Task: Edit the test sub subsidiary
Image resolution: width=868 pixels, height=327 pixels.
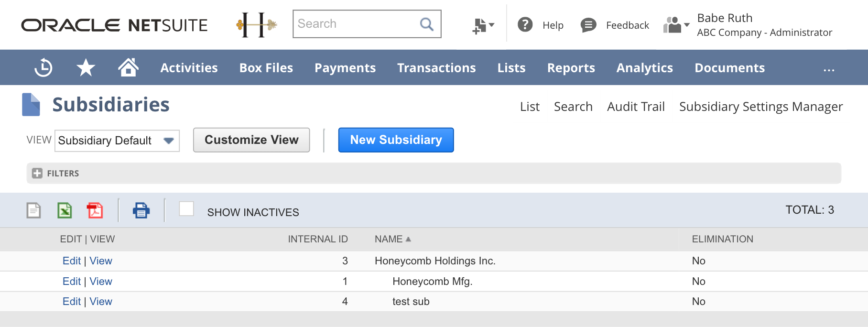Action: tap(72, 302)
